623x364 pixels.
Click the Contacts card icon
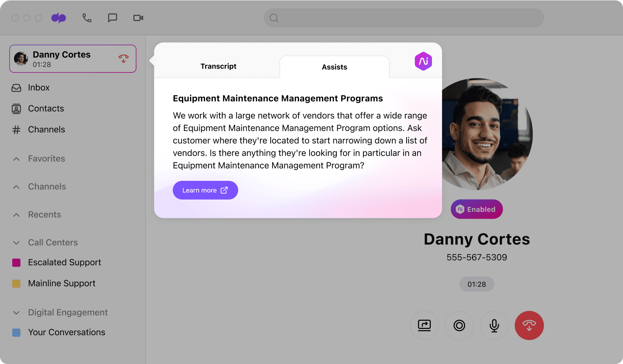point(16,109)
